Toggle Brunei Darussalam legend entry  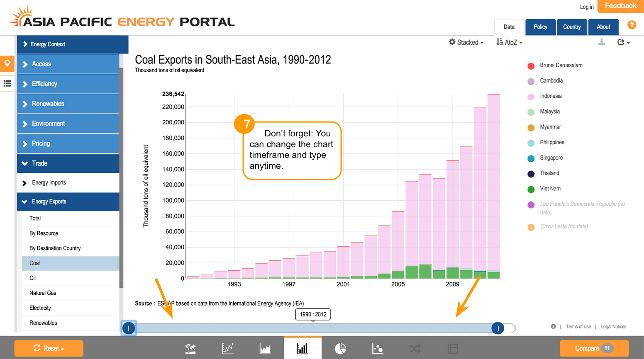coord(561,65)
